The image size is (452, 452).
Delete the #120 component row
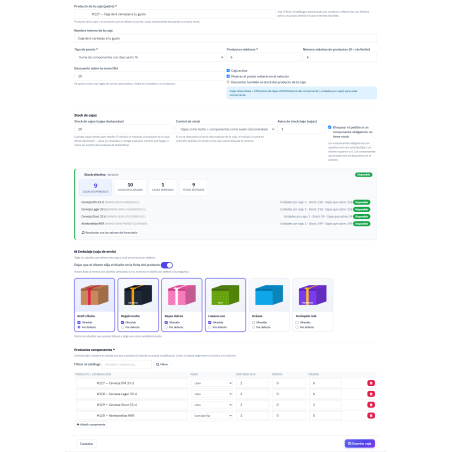click(x=371, y=415)
